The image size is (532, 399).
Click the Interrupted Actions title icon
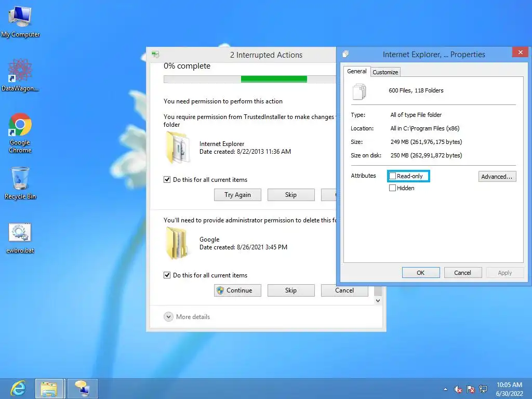(155, 54)
